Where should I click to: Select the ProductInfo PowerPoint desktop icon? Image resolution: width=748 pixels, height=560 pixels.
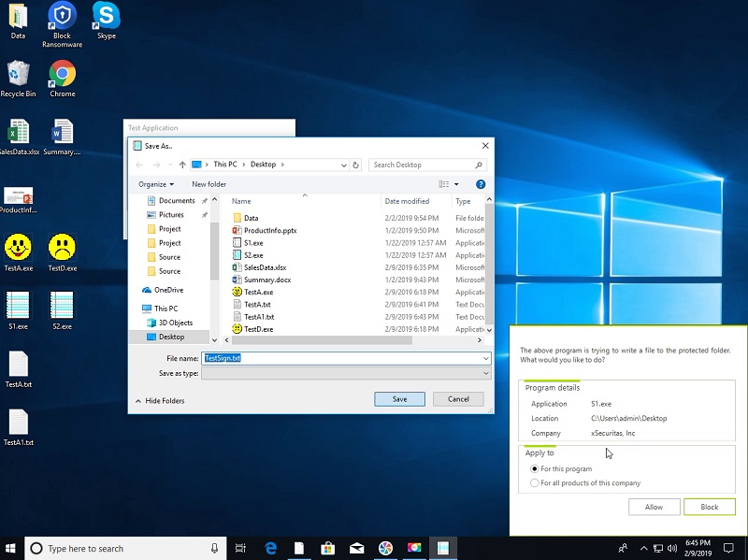pos(18,199)
